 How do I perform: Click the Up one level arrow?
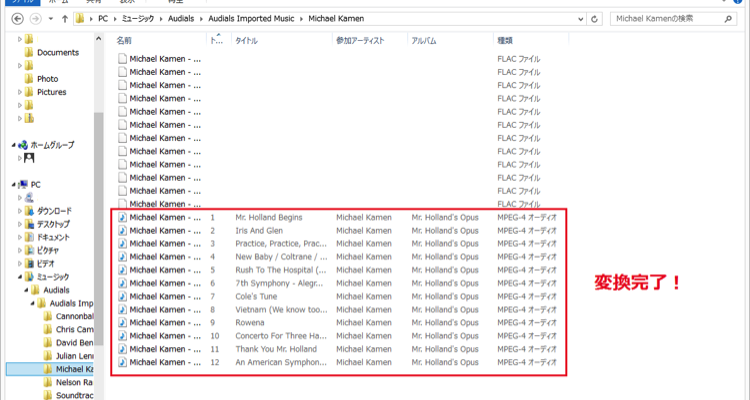66,18
